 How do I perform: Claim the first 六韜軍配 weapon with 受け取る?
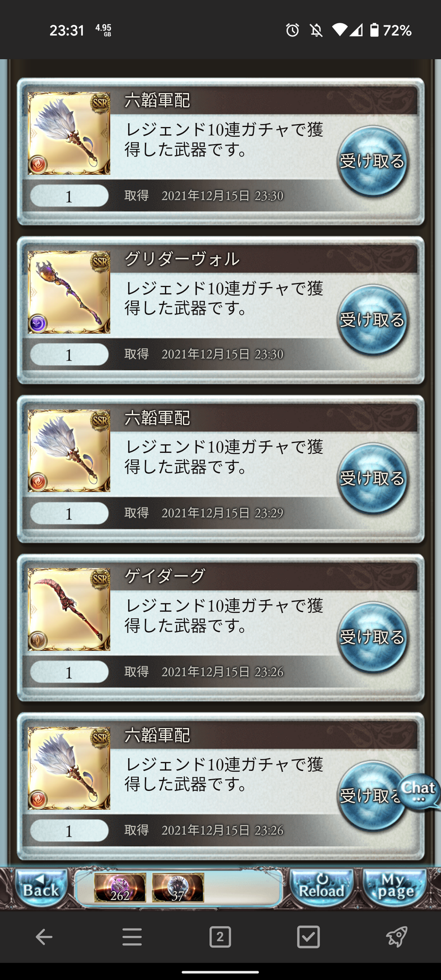tap(373, 161)
